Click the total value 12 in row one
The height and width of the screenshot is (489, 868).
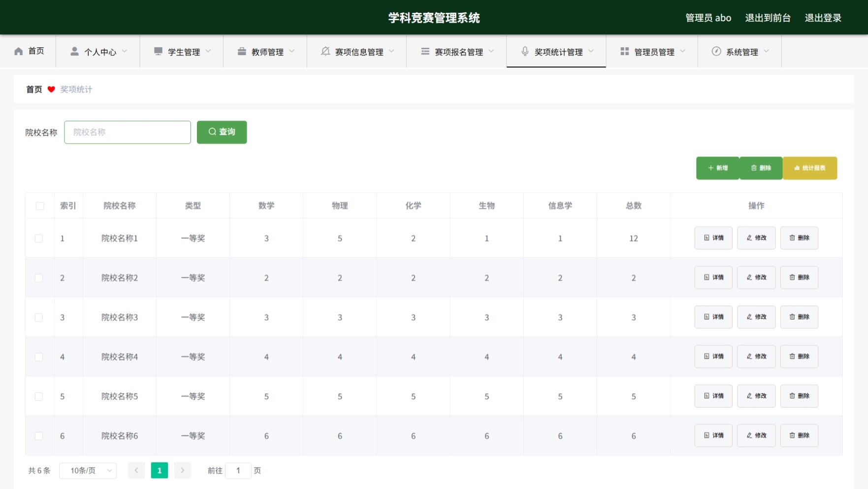pyautogui.click(x=634, y=238)
